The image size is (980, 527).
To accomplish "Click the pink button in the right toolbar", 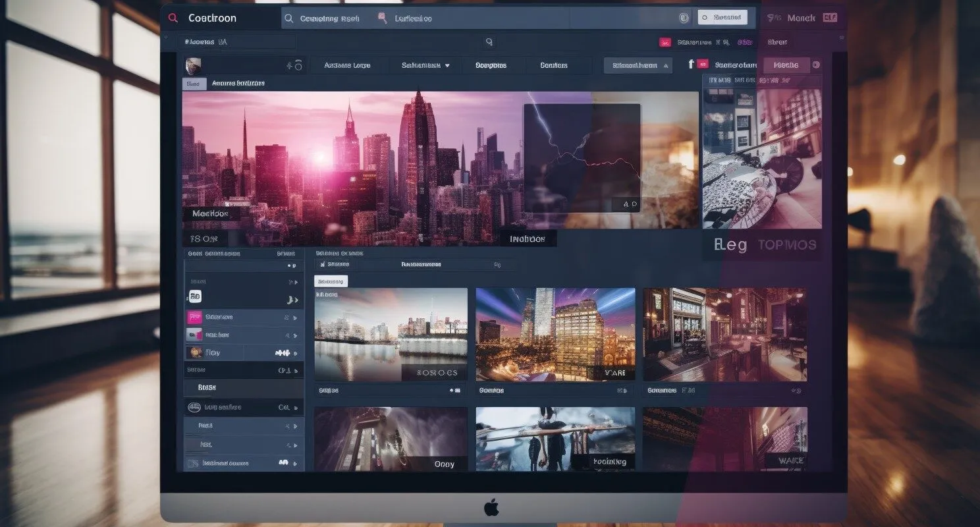I will coord(786,65).
